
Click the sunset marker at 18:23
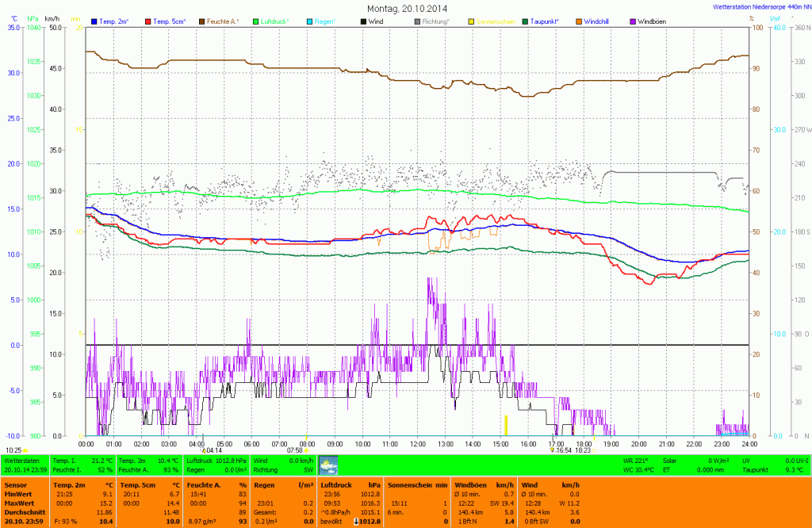[x=583, y=450]
